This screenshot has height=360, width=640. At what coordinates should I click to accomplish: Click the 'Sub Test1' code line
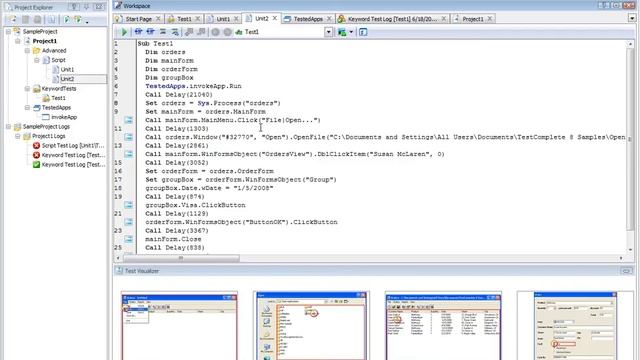click(155, 43)
